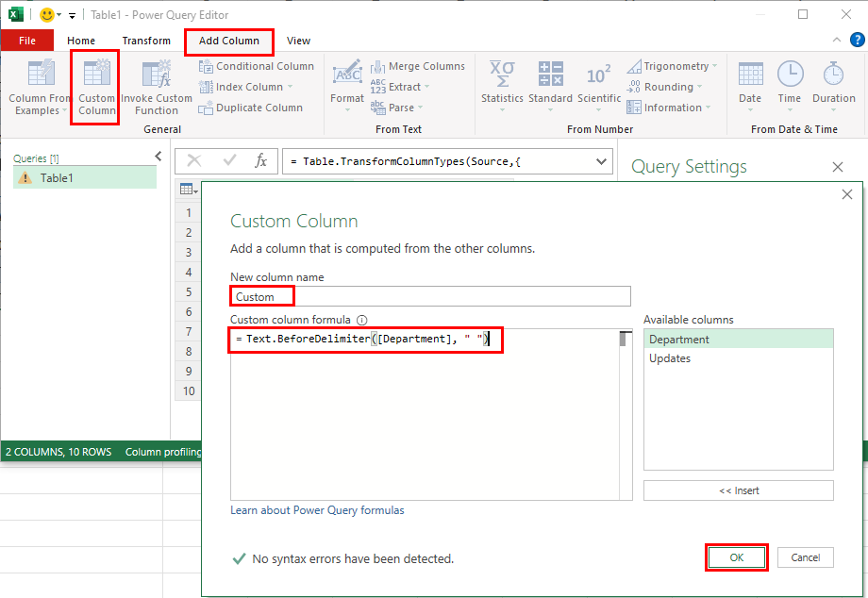Viewport: 868px width, 598px height.
Task: Select row number 10
Action: click(x=189, y=391)
